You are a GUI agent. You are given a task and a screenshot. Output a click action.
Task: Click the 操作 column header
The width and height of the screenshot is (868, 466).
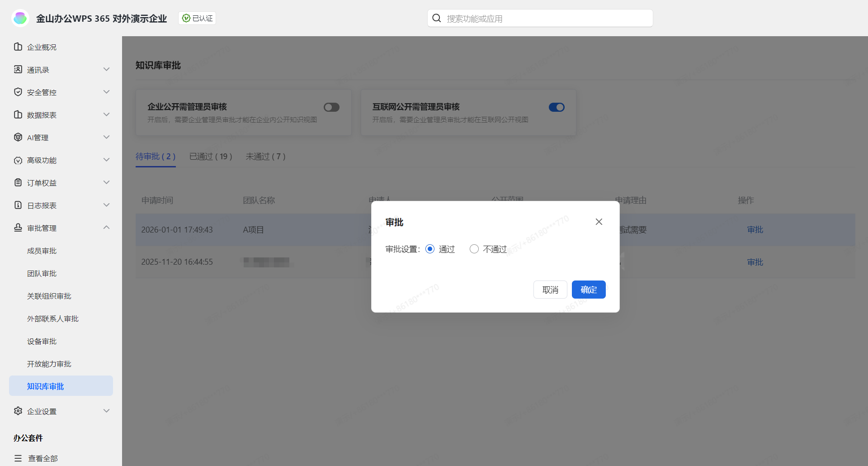coord(746,200)
